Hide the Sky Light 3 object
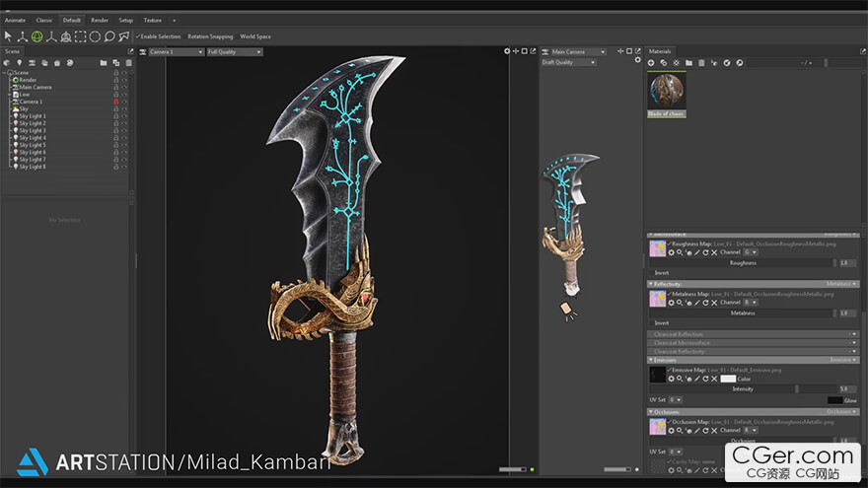This screenshot has width=868, height=488. click(x=124, y=130)
